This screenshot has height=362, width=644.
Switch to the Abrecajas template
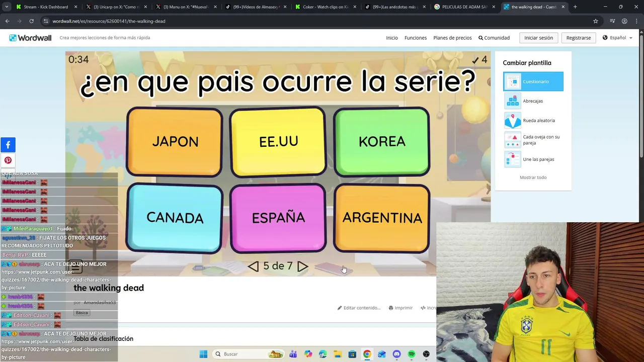(533, 101)
